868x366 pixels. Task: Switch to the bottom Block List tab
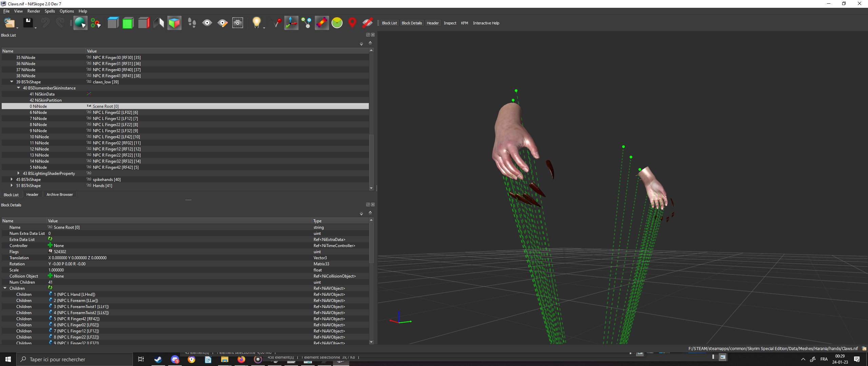[11, 195]
